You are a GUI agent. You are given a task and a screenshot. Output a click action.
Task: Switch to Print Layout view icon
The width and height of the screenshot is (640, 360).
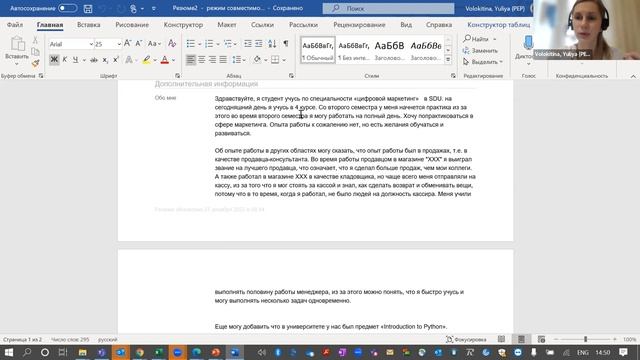521,340
